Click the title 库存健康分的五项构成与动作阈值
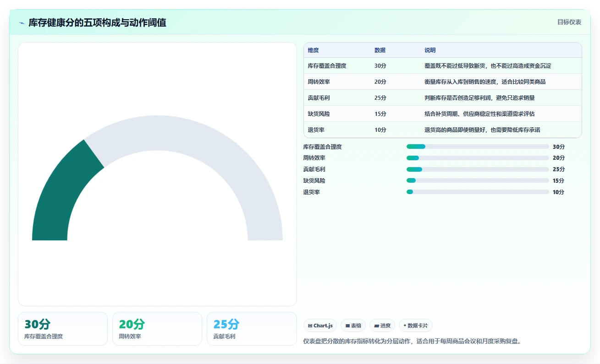 pyautogui.click(x=97, y=22)
